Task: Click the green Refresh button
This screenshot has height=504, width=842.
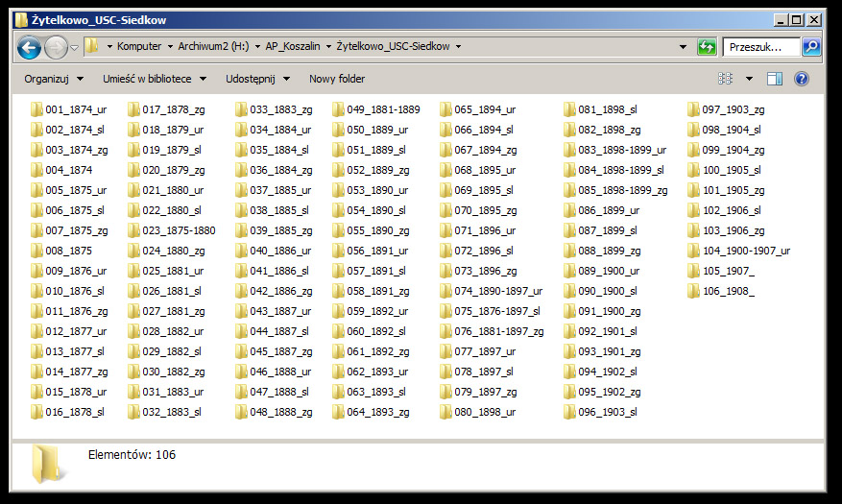Action: [x=707, y=46]
